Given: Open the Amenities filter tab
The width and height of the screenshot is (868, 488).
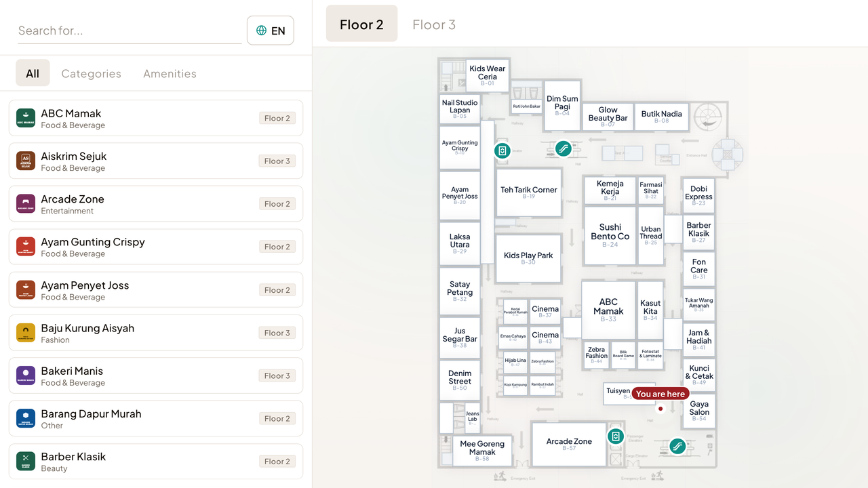Looking at the screenshot, I should point(170,73).
